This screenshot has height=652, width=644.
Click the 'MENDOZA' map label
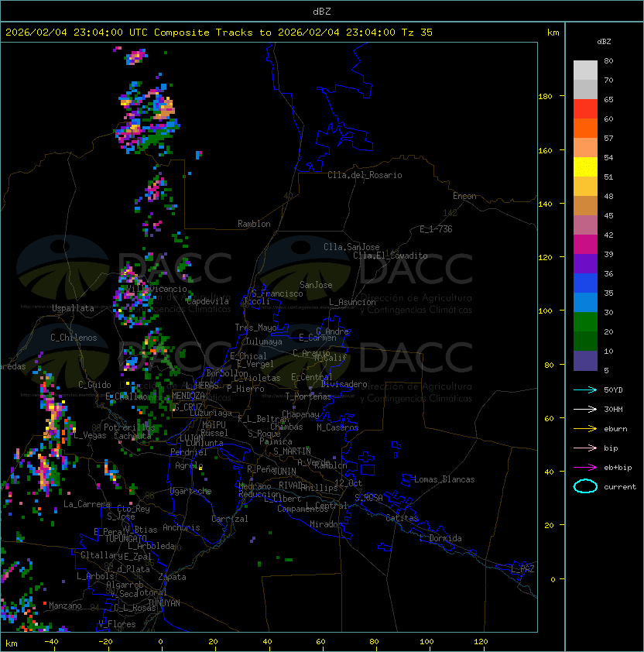point(188,396)
